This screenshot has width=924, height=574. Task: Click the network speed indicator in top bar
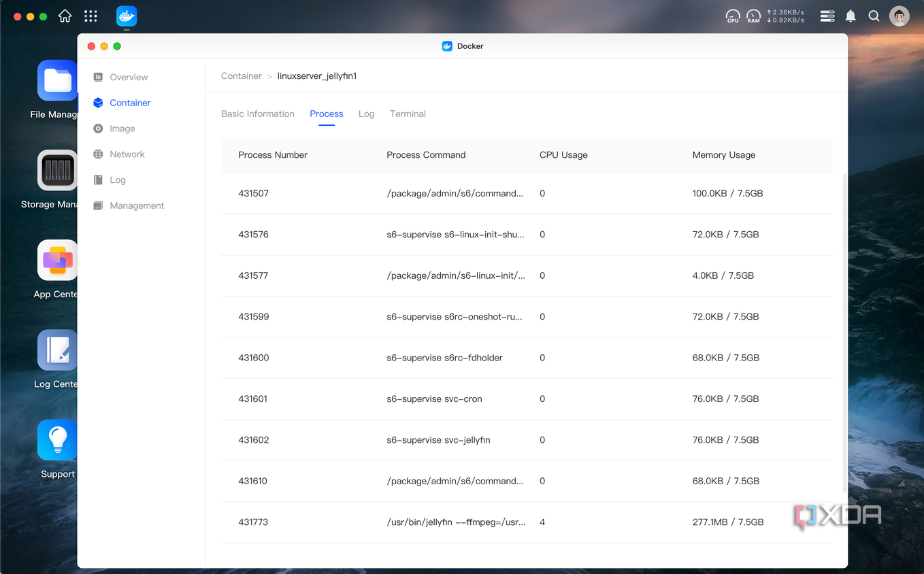point(785,16)
